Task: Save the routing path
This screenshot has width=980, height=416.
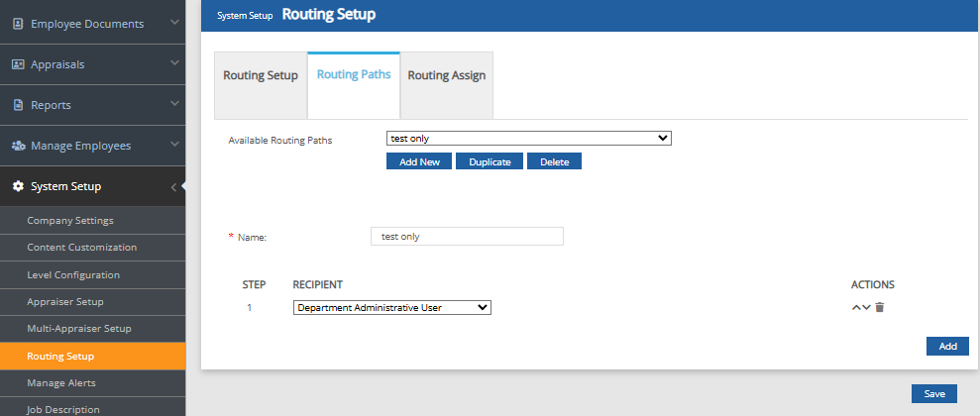Action: click(933, 393)
